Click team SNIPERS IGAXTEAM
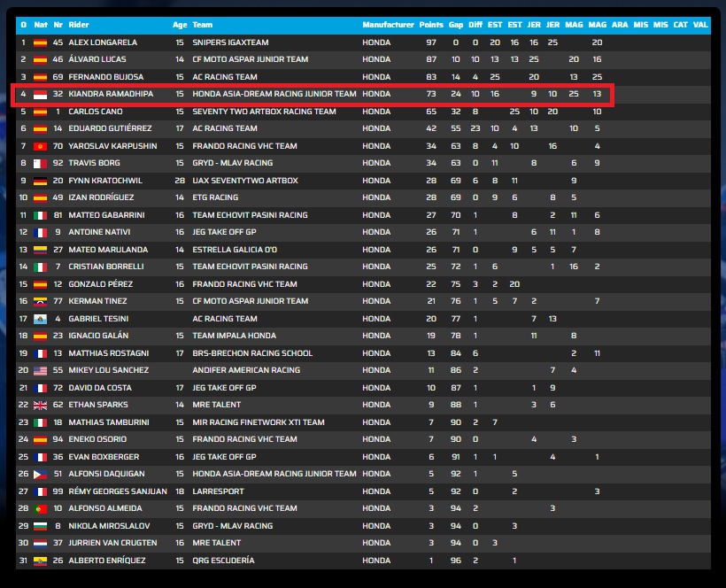Image resolution: width=726 pixels, height=588 pixels. click(x=230, y=43)
